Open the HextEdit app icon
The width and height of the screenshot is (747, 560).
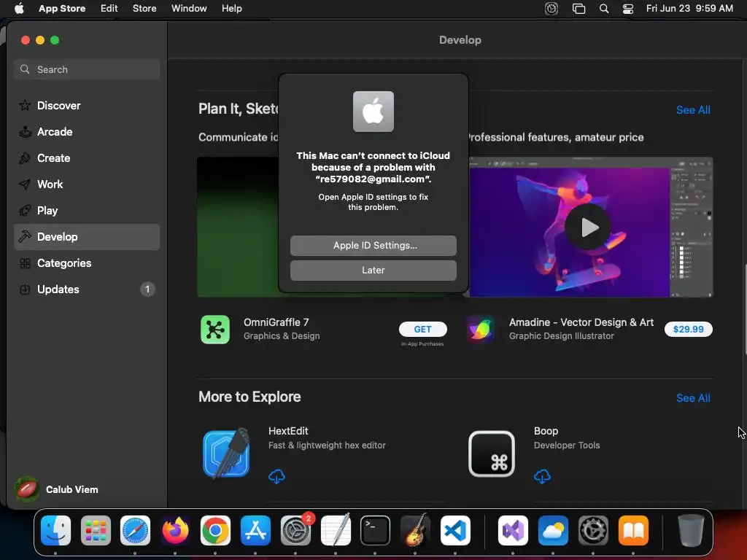point(226,454)
